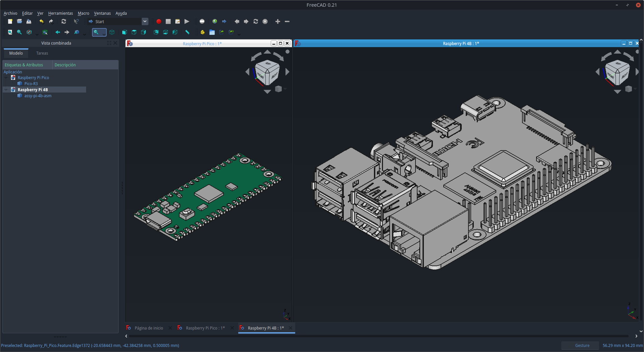Set the rear view

tap(156, 32)
